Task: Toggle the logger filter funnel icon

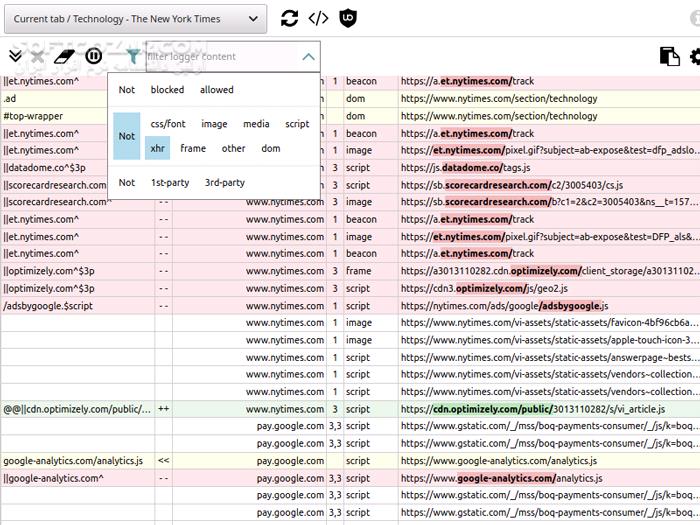Action: pos(133,56)
